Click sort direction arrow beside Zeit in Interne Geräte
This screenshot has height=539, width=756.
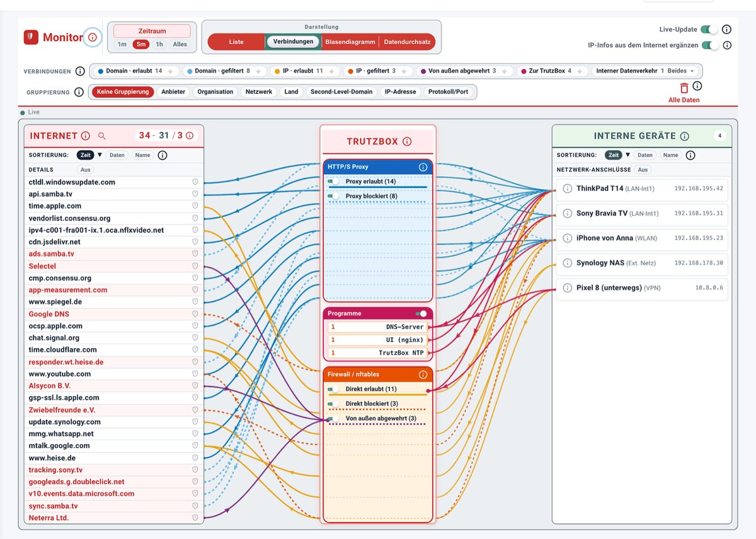627,155
